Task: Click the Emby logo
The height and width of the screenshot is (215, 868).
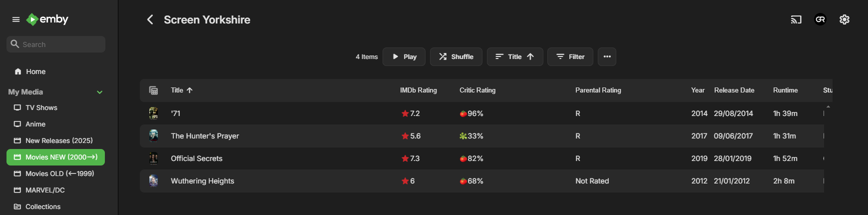Action: click(47, 19)
